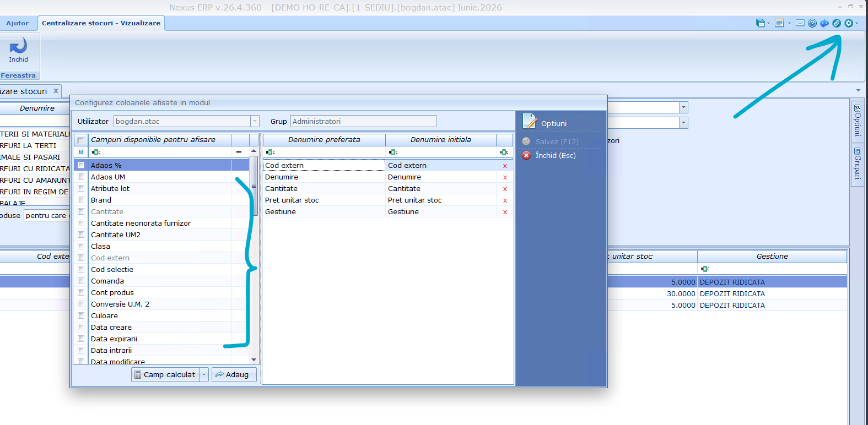Remove Cod extern column with red x
868x425 pixels.
coord(505,166)
